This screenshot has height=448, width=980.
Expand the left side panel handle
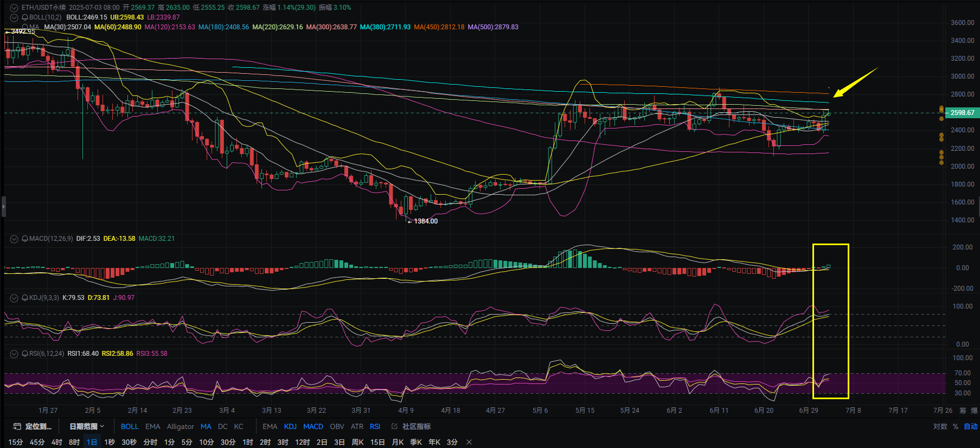3,207
